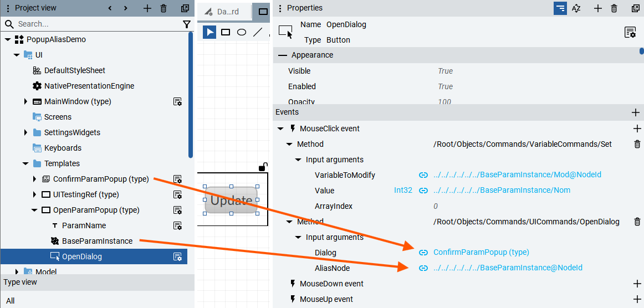Image resolution: width=644 pixels, height=308 pixels.
Task: Toggle categorized properties view
Action: coord(560,8)
